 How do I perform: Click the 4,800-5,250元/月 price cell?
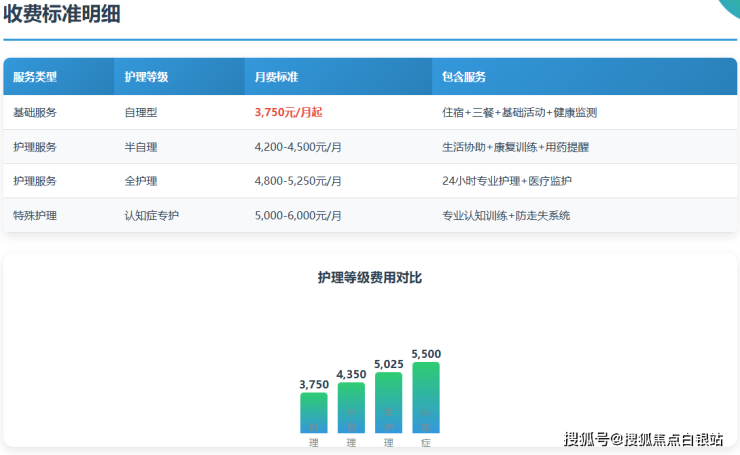coord(298,181)
